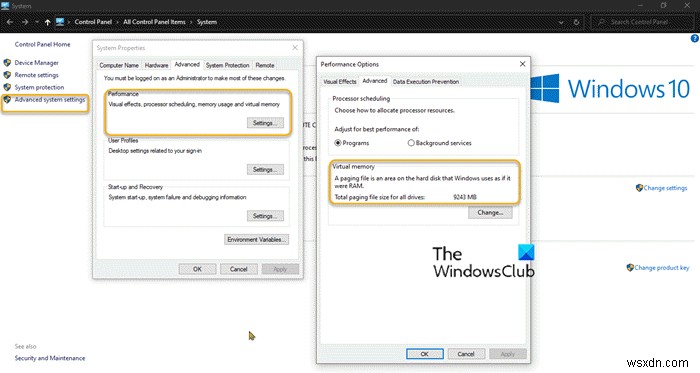The width and height of the screenshot is (700, 373).
Task: Click the forward navigation arrow
Action: (x=25, y=22)
